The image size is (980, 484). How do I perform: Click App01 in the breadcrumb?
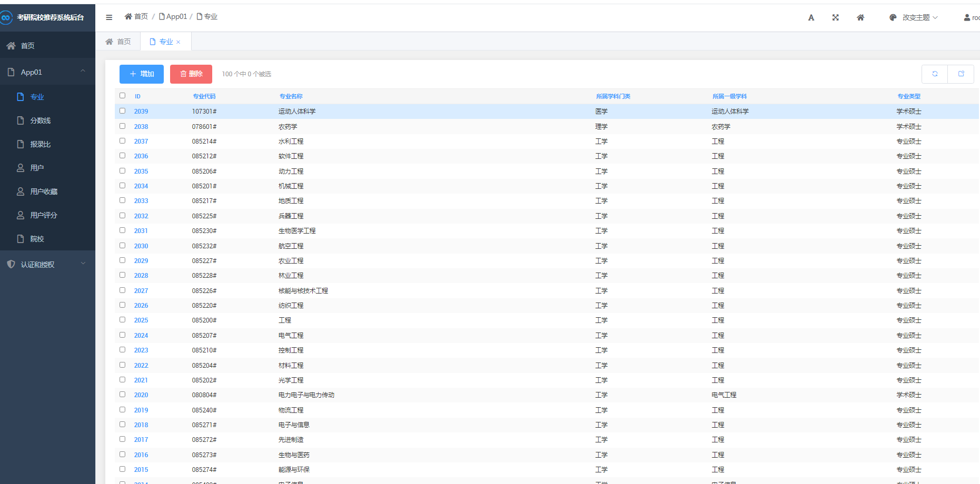pyautogui.click(x=176, y=17)
